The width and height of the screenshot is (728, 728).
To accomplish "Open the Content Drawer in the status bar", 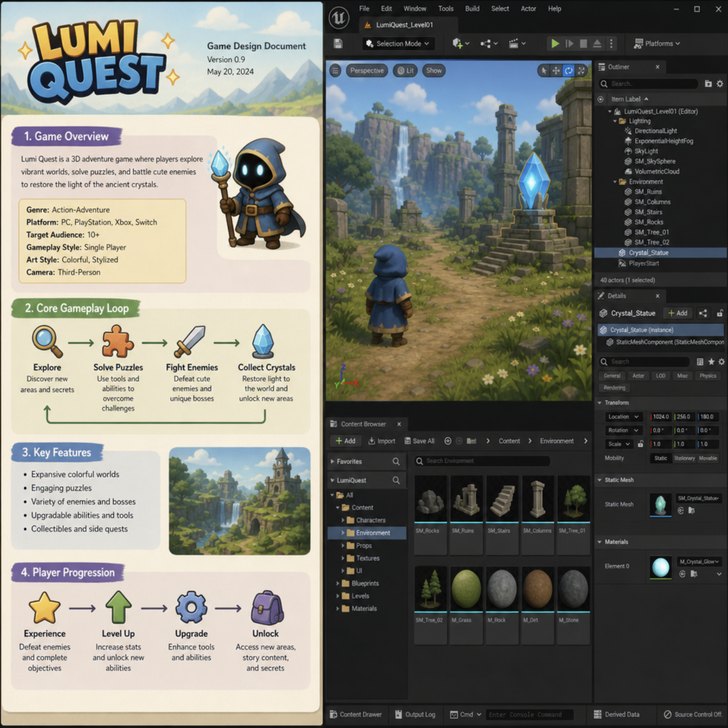I will coord(356,714).
